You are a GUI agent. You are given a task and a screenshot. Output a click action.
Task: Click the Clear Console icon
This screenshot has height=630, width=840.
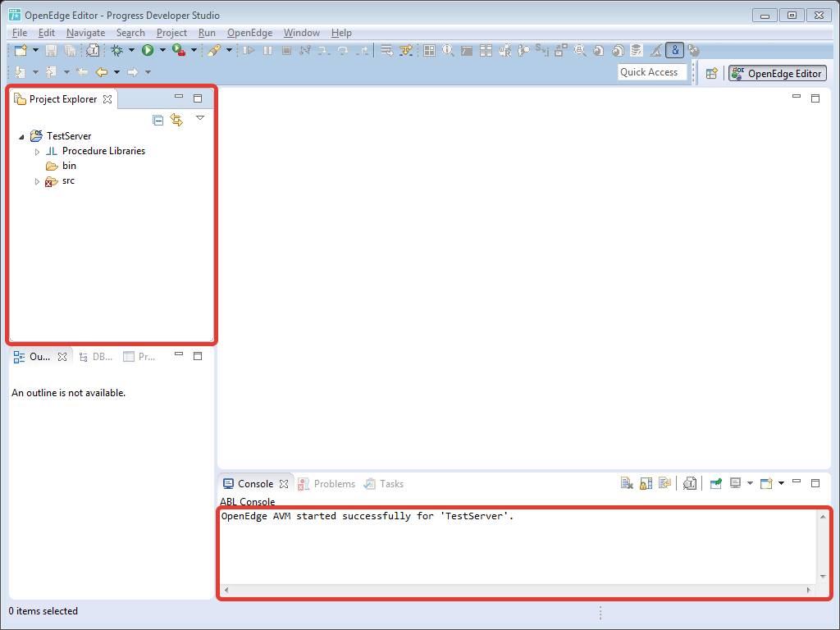point(627,483)
